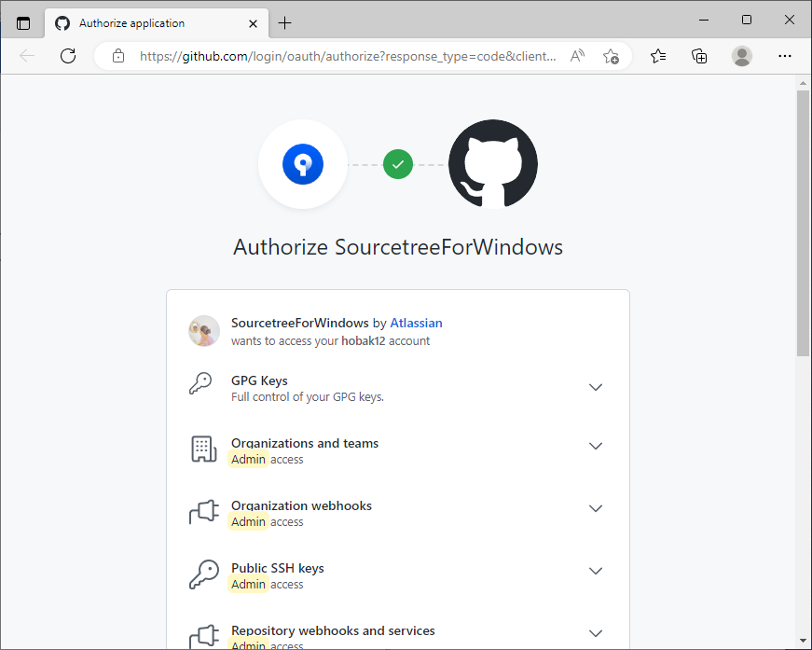Screen dimensions: 812x650
Task: Click the github.com address bar
Action: coord(348,56)
